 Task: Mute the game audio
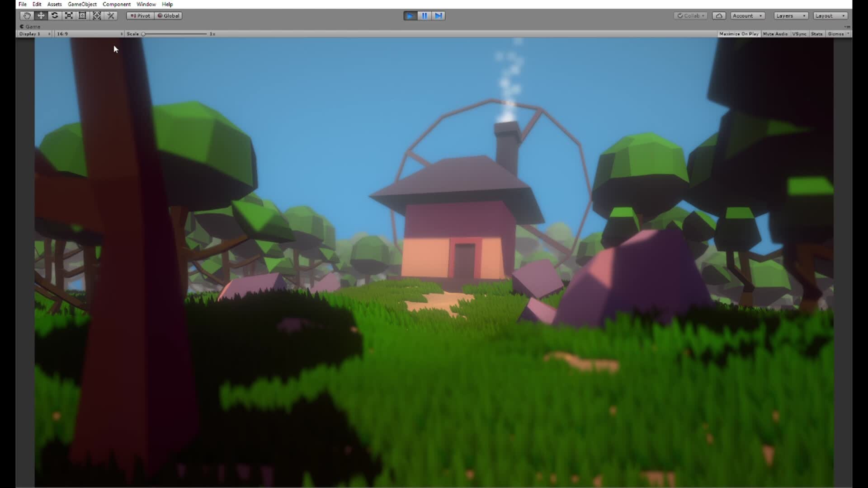[x=775, y=33]
